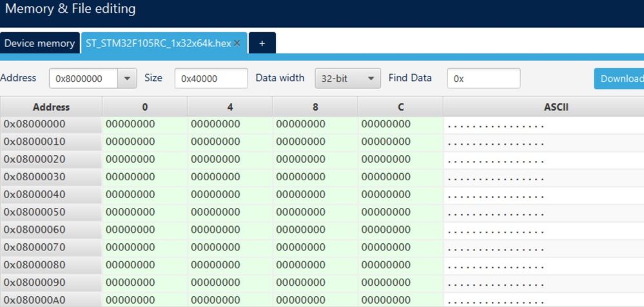Click the Size field showing 0x40000

pos(211,79)
